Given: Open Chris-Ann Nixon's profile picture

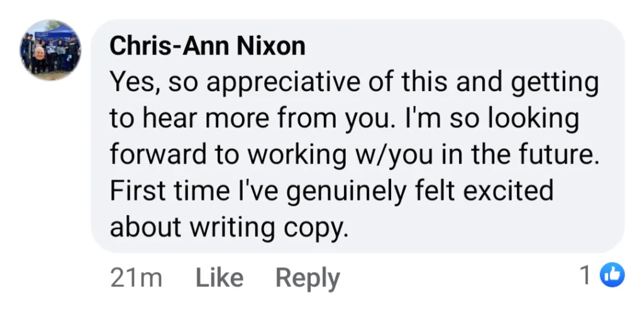Looking at the screenshot, I should [x=50, y=50].
